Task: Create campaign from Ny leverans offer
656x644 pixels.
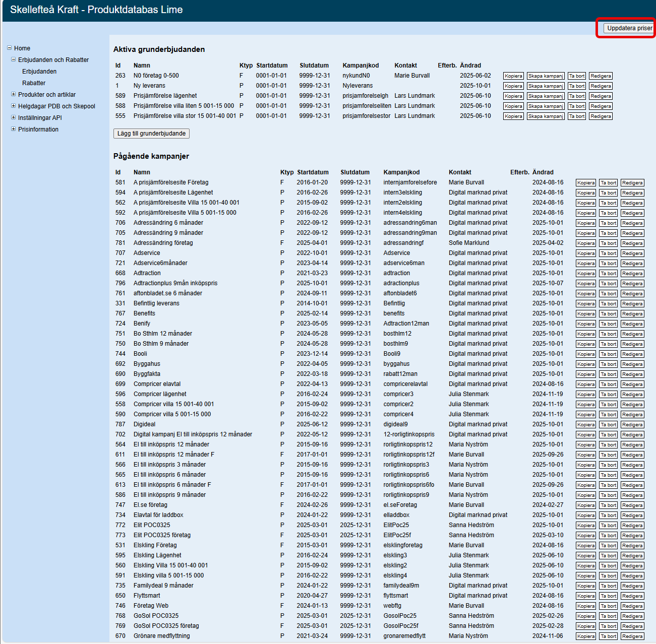Action: click(x=545, y=86)
